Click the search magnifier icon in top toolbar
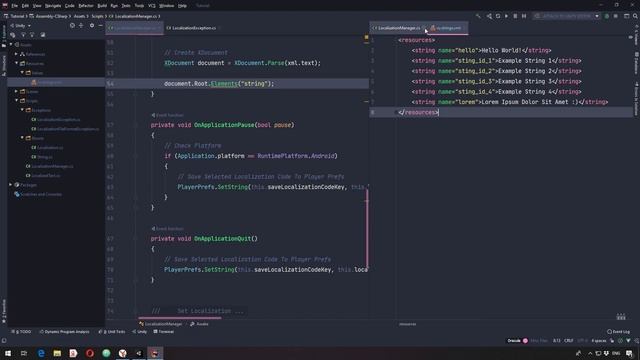The image size is (640, 360). point(635,16)
